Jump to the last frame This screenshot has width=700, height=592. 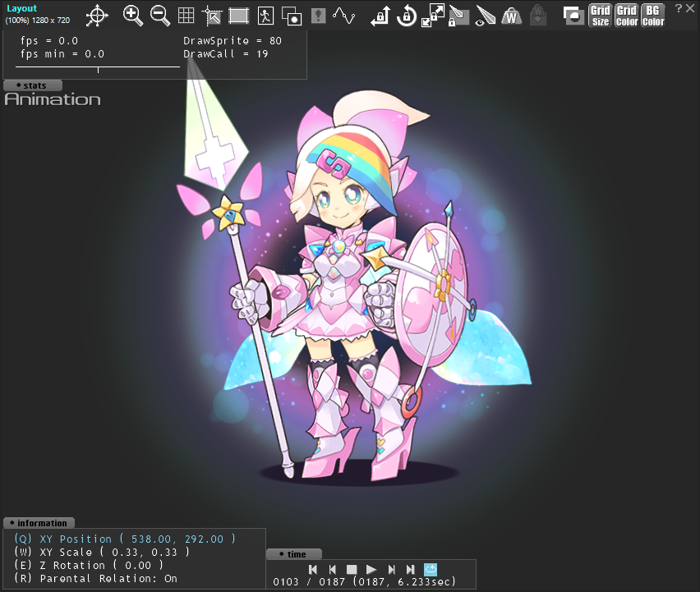tap(410, 569)
